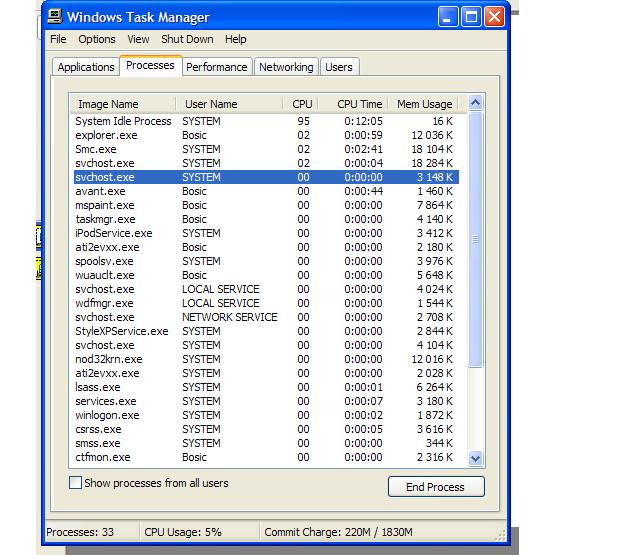Click the Processes: 33 status bar entry
The height and width of the screenshot is (555, 640).
(80, 532)
